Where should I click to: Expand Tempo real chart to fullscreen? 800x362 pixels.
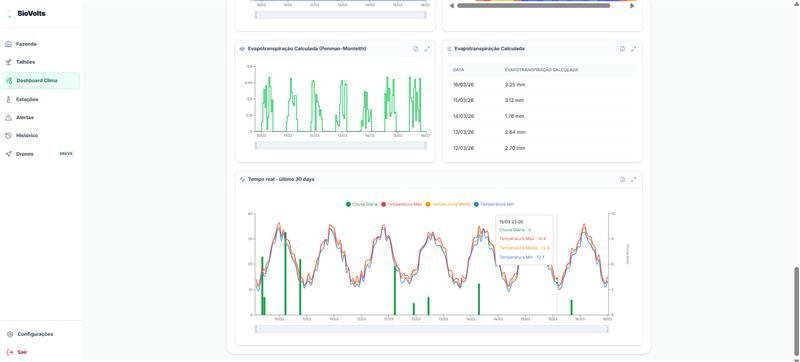[634, 179]
